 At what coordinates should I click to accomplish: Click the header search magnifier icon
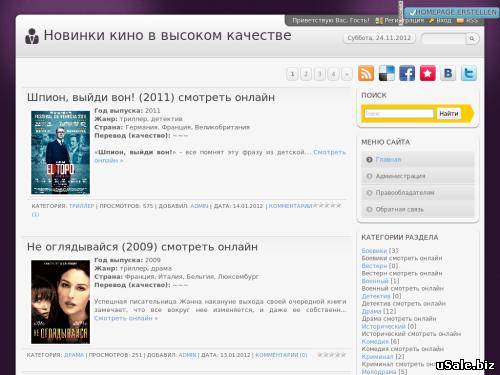[472, 39]
